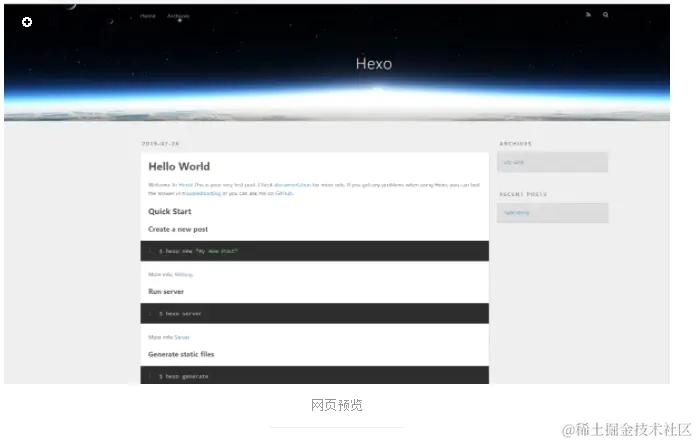Click the hexo server code block
Viewport: 697px width, 443px height.
pyautogui.click(x=315, y=313)
